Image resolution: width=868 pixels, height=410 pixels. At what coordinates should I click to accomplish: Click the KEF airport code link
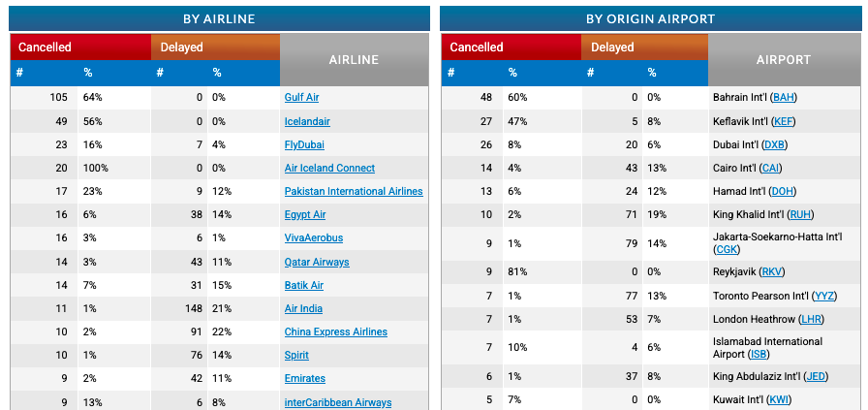coord(783,121)
